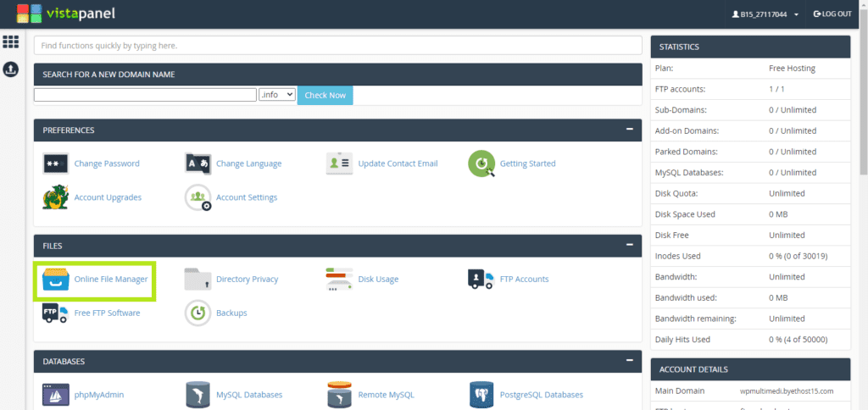Click the PostgreSQL Databases icon

click(x=481, y=395)
